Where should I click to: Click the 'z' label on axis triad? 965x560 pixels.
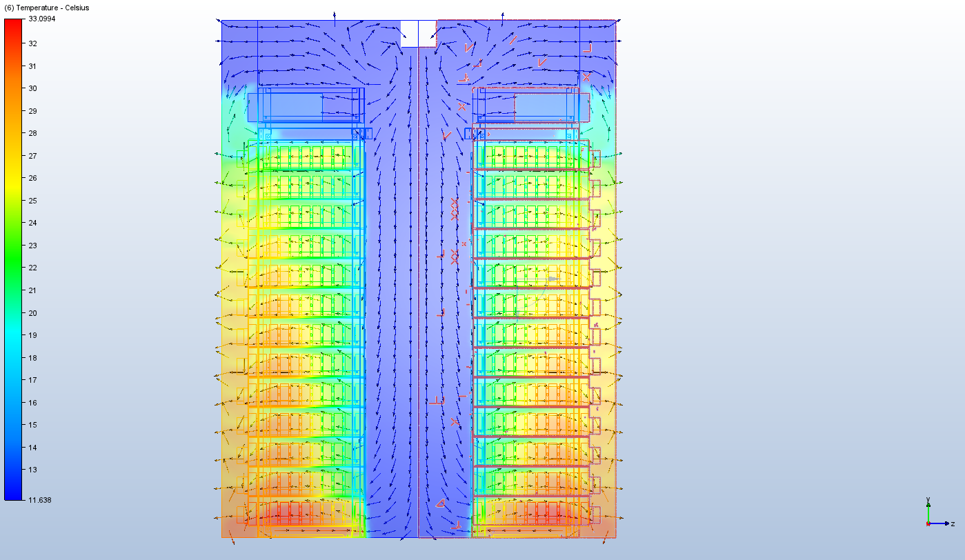(x=953, y=524)
